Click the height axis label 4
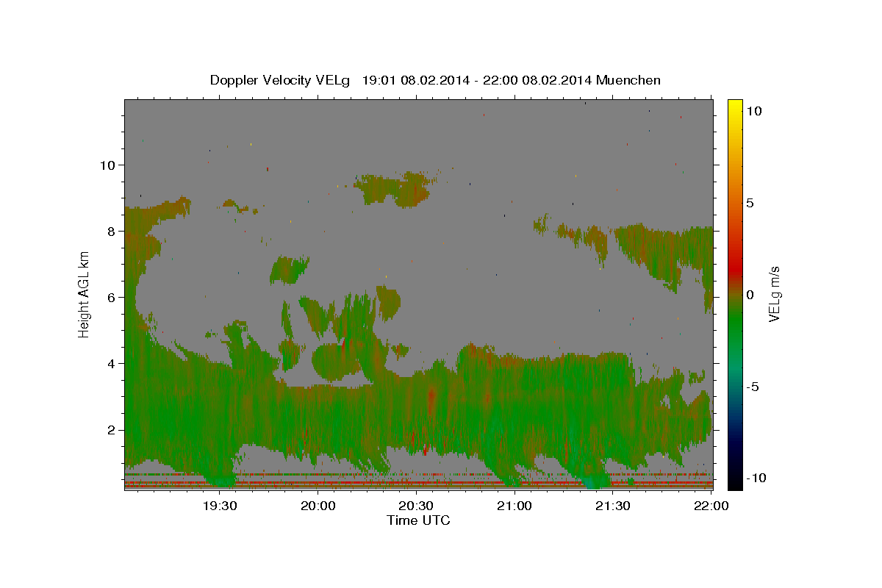This screenshot has height=588, width=882. [112, 363]
